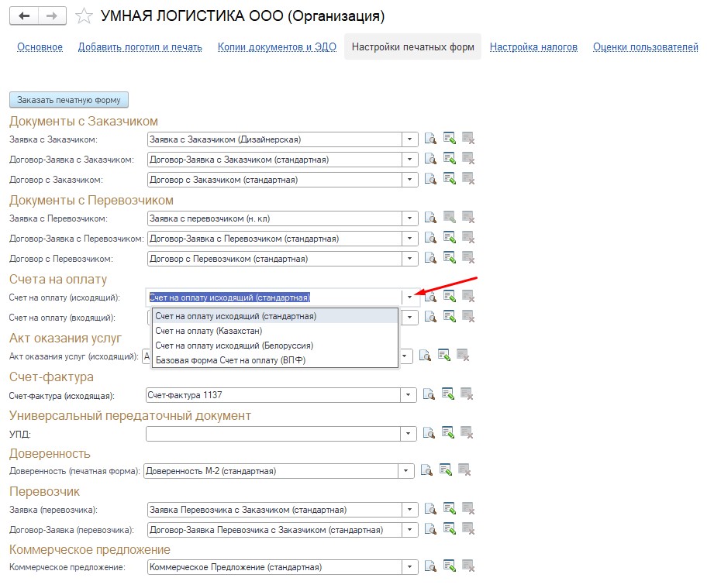Choose Счет на оплату исходящий (Белоруссия) option

tap(275, 346)
